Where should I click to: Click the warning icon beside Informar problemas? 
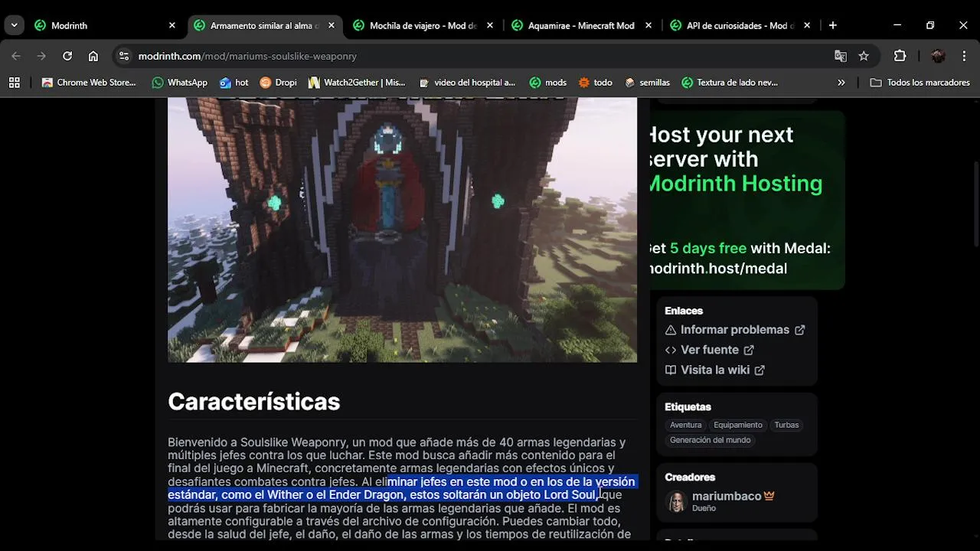(671, 330)
